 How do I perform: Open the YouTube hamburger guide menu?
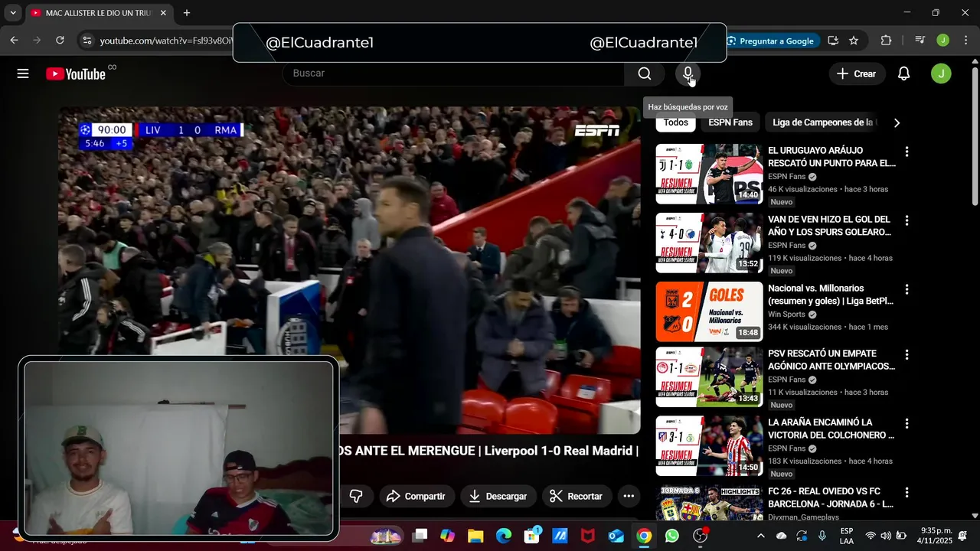pyautogui.click(x=23, y=73)
